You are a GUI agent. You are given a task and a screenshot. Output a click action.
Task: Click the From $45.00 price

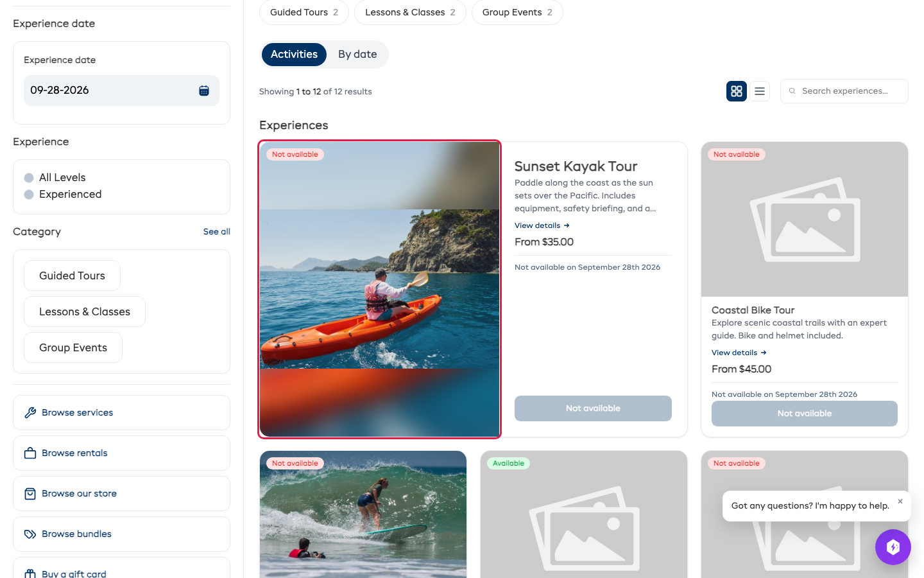coord(741,369)
